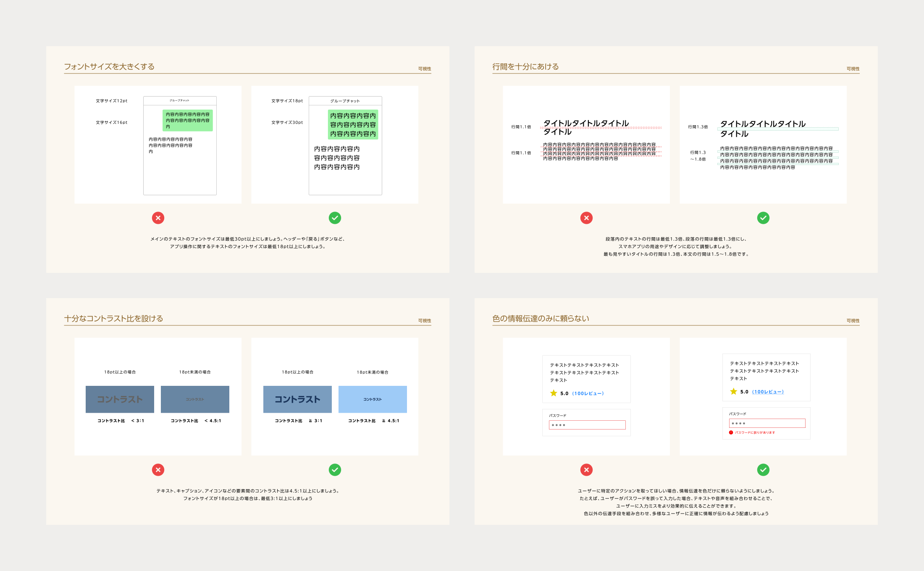Click yellow star in right review card

pos(733,392)
